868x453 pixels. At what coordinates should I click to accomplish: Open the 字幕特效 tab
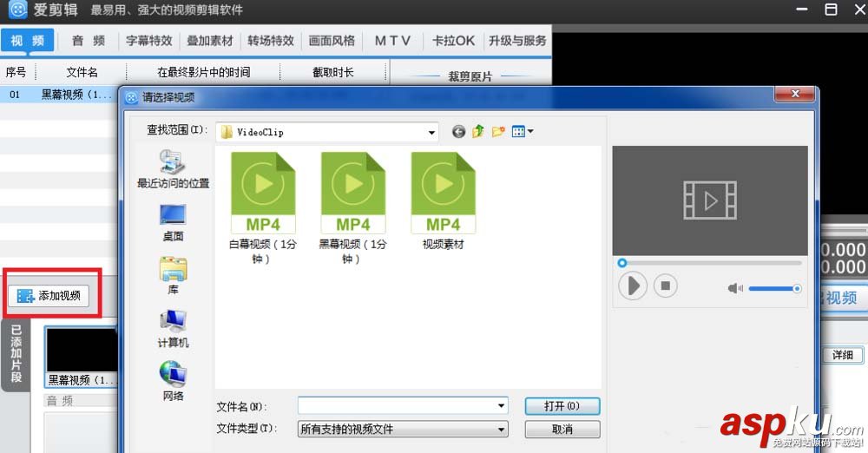pos(149,41)
